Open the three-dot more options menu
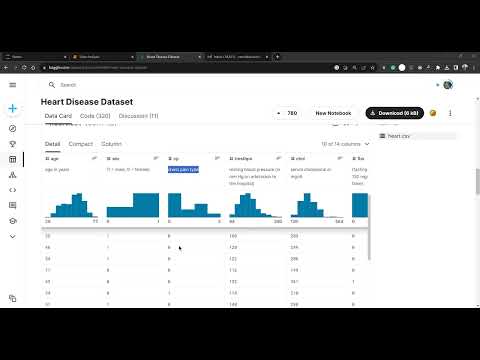This screenshot has height=360, width=480. tap(450, 113)
